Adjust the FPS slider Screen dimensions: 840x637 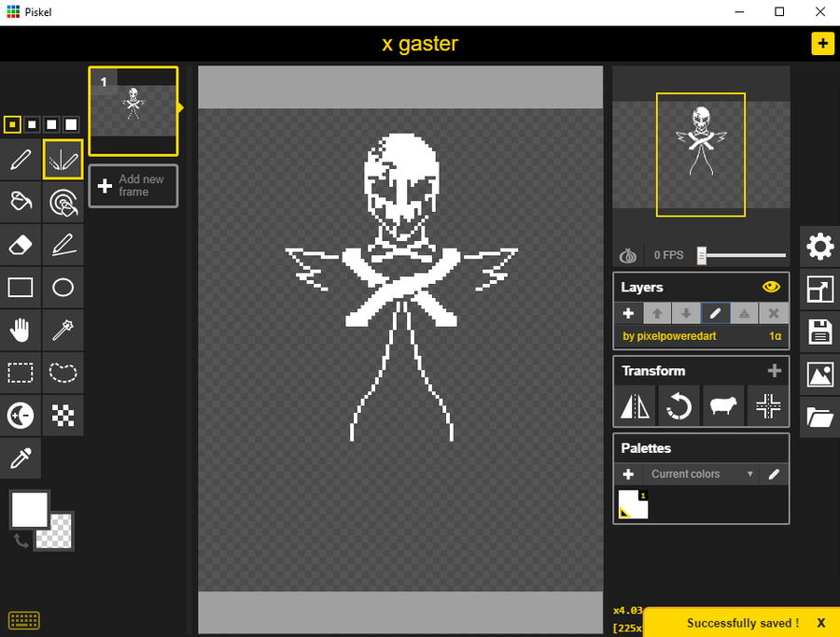point(742,255)
